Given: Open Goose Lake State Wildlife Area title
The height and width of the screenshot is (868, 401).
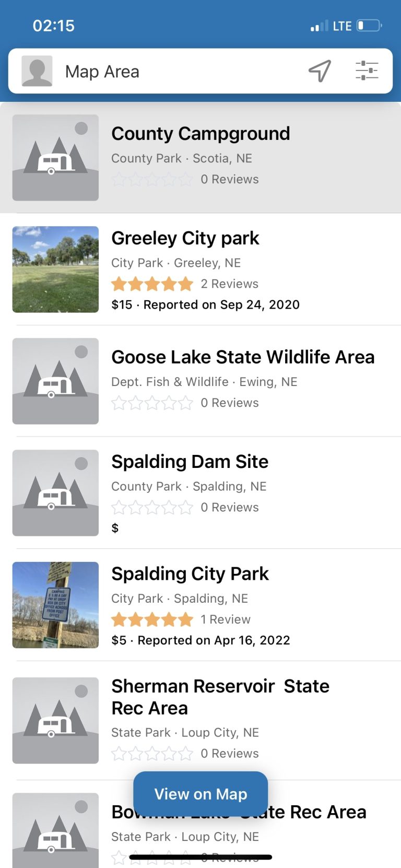Looking at the screenshot, I should pos(243,357).
